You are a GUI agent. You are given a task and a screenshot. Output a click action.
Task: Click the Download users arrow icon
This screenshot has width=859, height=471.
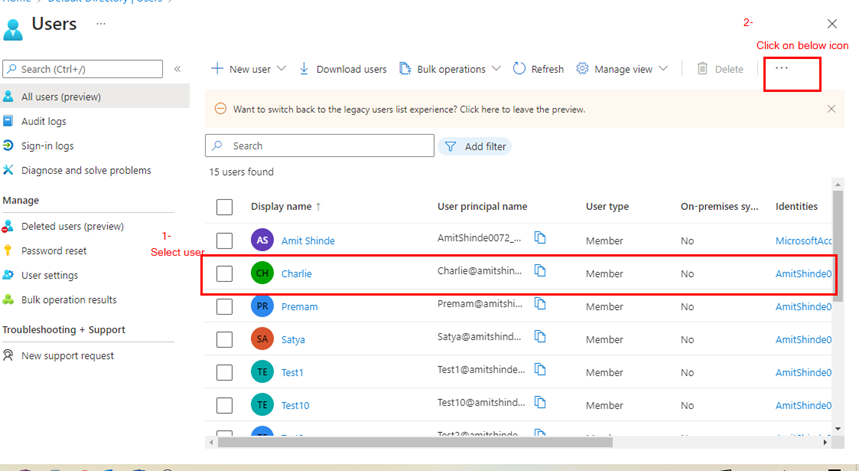pos(304,68)
